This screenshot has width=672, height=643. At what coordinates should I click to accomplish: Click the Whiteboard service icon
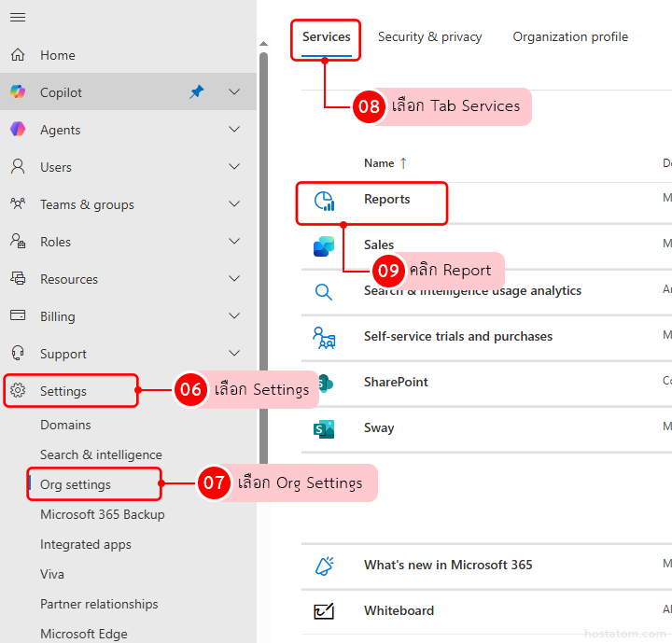tap(324, 611)
